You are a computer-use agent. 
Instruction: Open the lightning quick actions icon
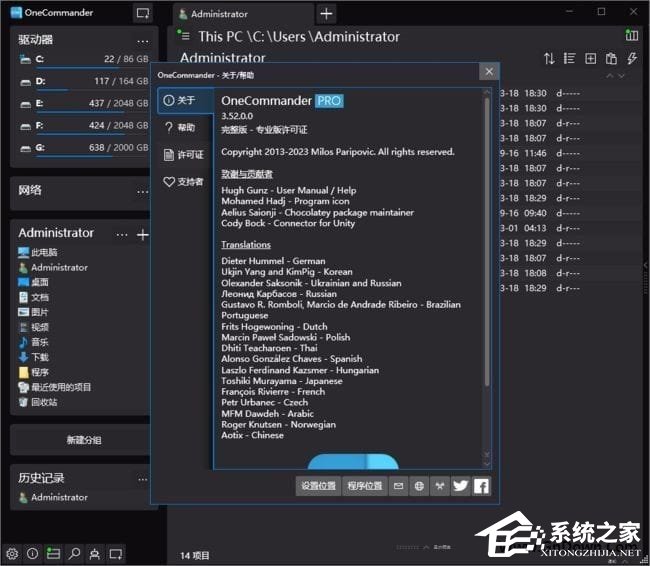tap(632, 58)
